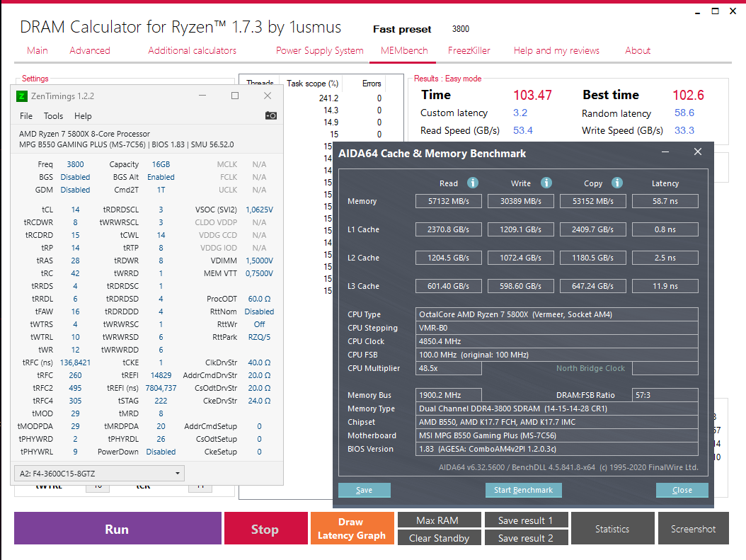Screen dimensions: 746x560
Task: Minimize the ZenTimings window
Action: click(x=202, y=96)
